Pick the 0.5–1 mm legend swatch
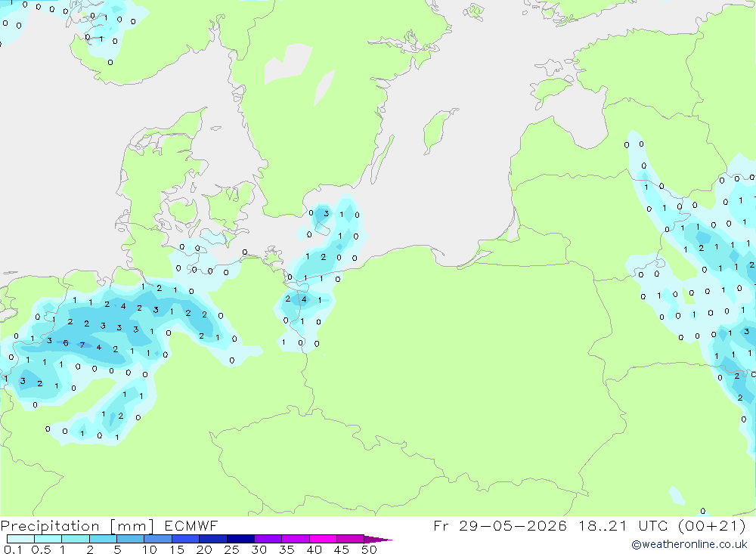Screen dimensions: 756x554 [48, 539]
